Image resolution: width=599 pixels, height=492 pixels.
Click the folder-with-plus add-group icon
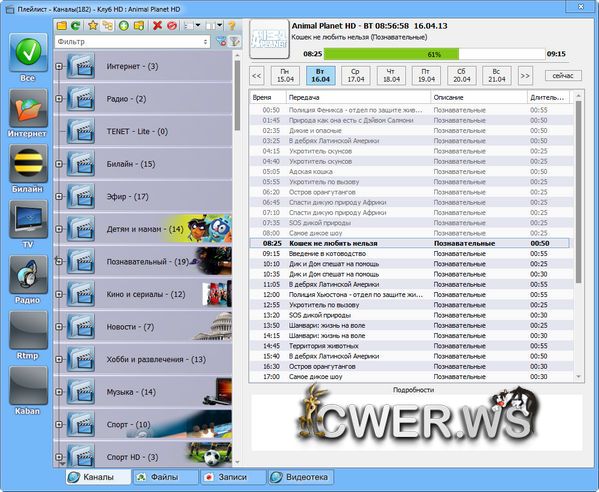pyautogui.click(x=139, y=26)
